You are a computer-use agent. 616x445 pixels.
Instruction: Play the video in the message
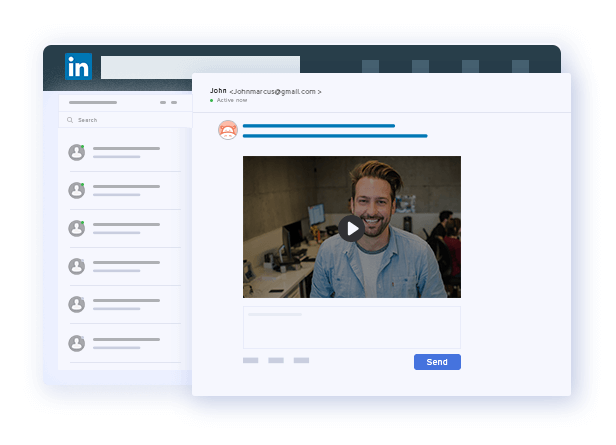coord(351,228)
